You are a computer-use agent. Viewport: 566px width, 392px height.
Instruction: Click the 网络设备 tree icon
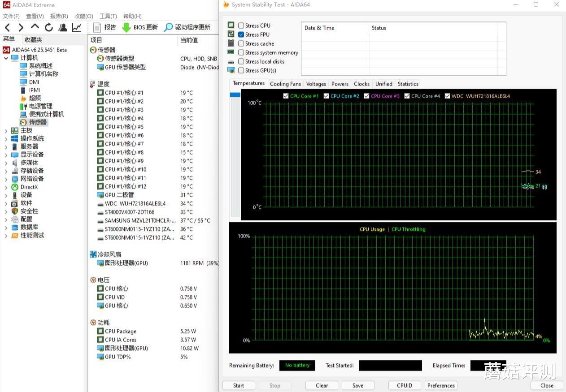pos(15,179)
